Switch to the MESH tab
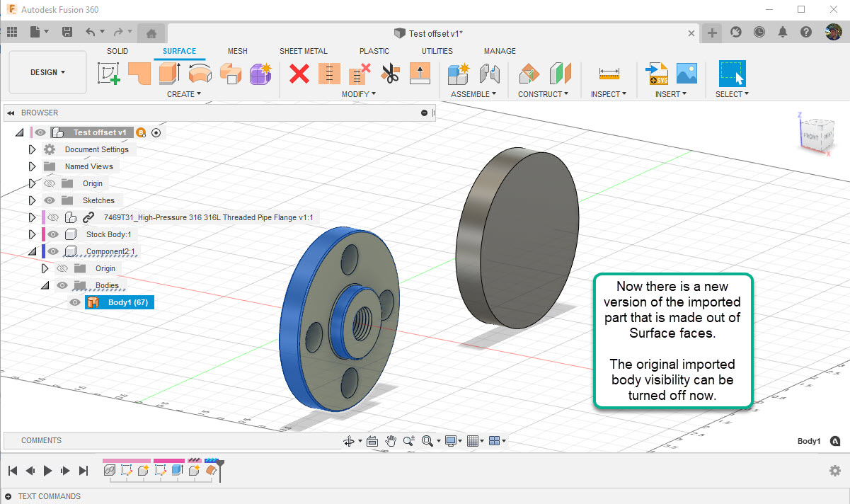 pos(238,51)
